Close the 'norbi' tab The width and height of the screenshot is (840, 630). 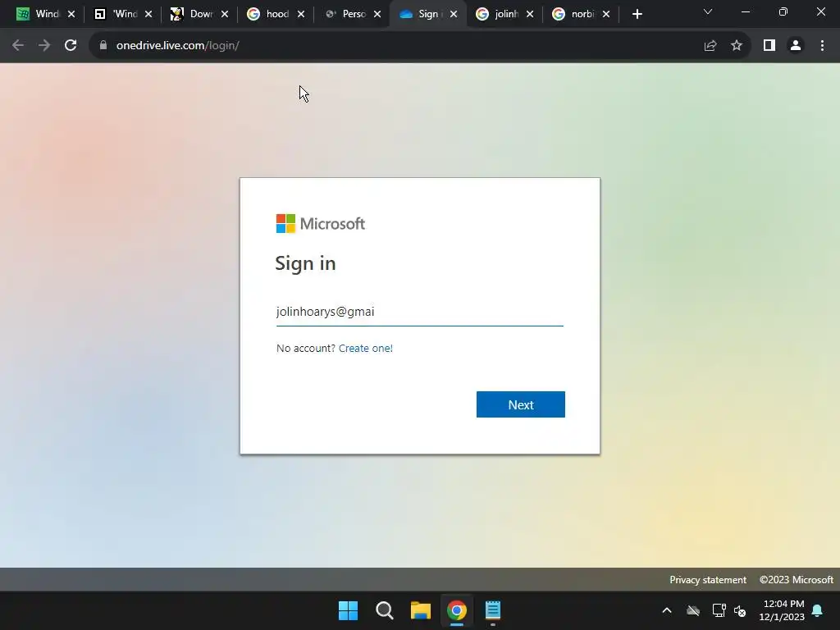click(x=606, y=15)
